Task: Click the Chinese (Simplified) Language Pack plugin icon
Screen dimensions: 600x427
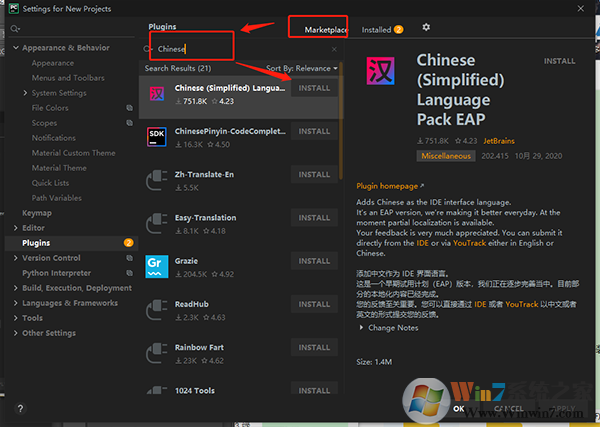Action: click(158, 93)
